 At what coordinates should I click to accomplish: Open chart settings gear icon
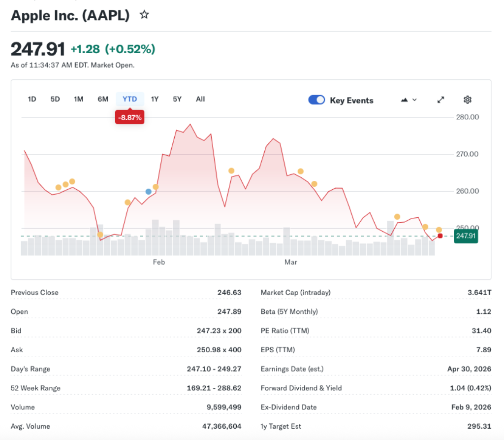(468, 100)
